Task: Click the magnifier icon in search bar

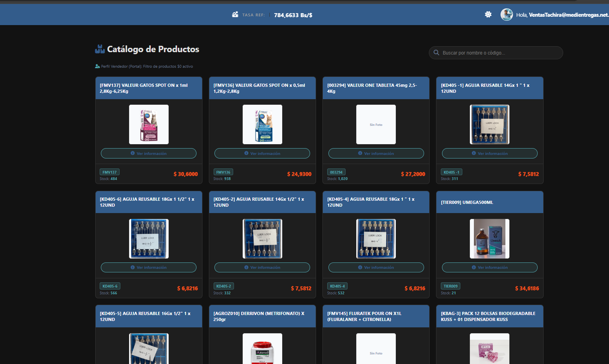Action: (436, 53)
